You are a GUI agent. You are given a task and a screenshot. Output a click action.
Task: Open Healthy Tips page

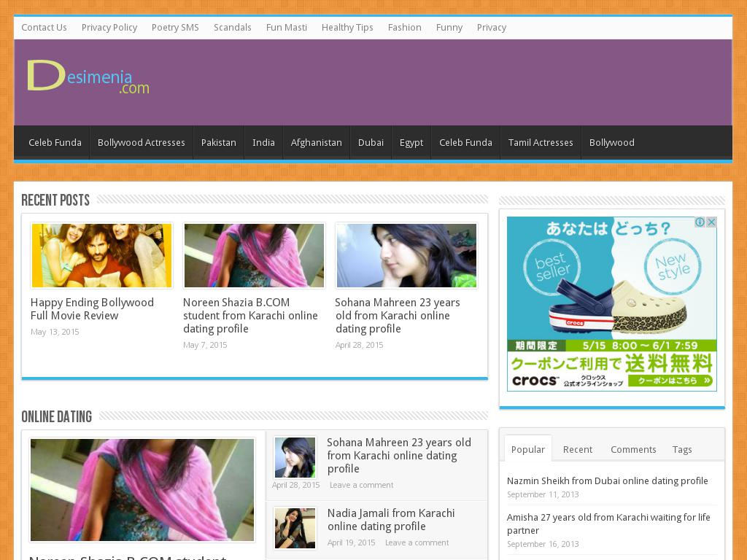[x=347, y=28]
